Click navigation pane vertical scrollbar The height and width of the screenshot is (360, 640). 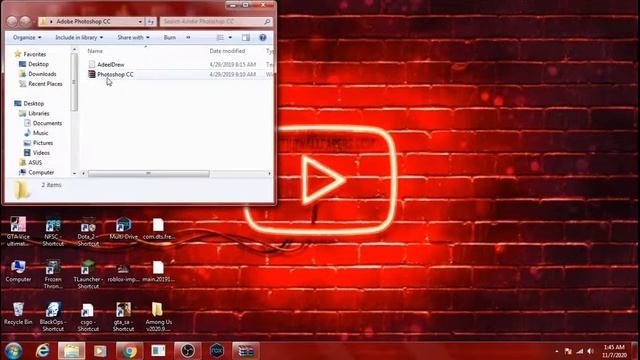pos(74,82)
